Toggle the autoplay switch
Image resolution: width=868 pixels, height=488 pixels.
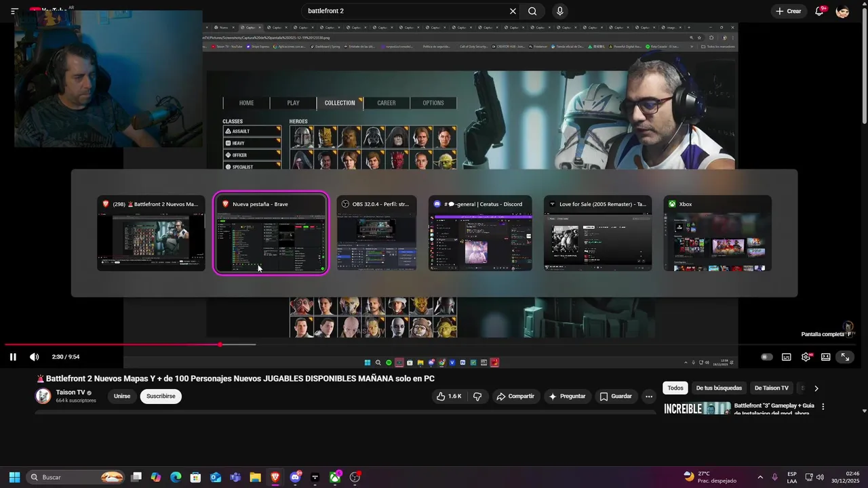pos(766,357)
